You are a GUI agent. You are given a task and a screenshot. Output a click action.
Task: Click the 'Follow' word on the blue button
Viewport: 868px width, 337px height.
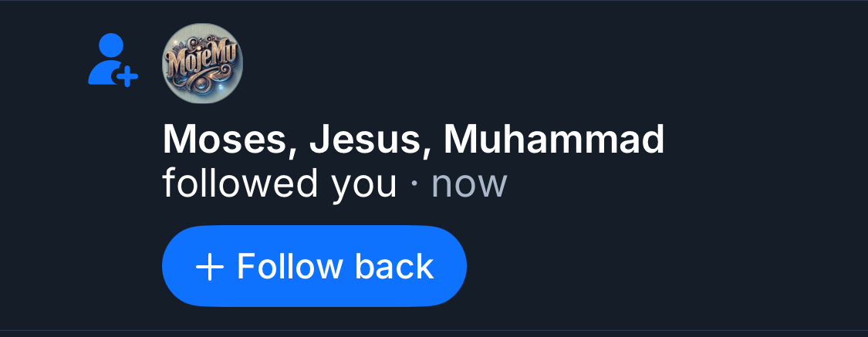click(x=290, y=267)
